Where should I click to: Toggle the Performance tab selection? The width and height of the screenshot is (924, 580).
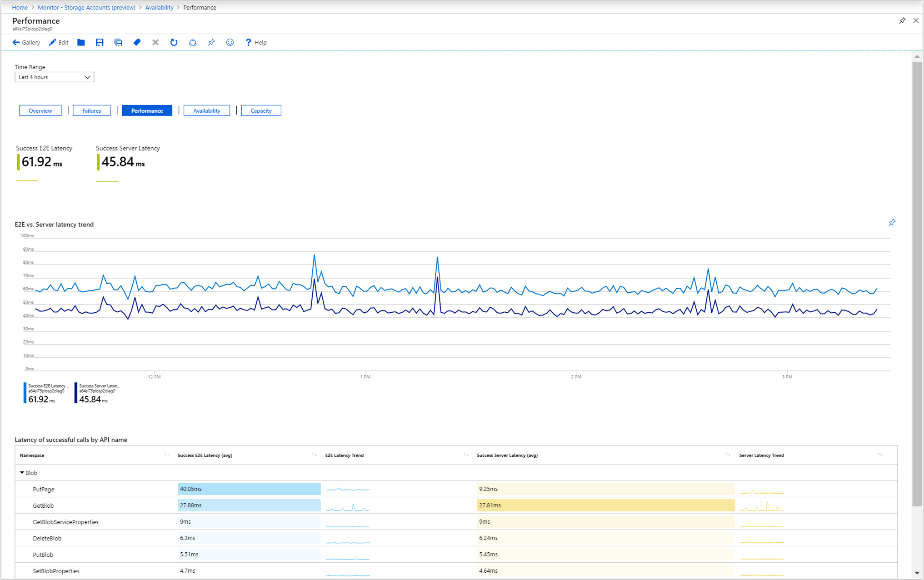[x=146, y=111]
